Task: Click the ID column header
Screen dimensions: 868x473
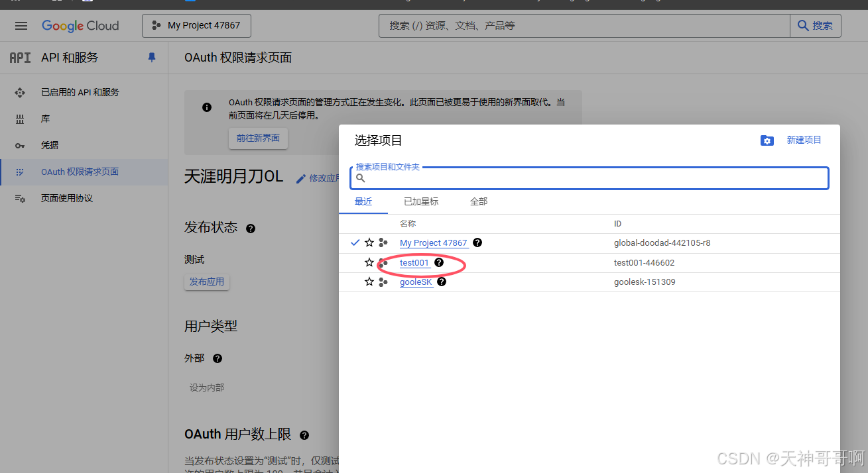Action: pos(617,224)
